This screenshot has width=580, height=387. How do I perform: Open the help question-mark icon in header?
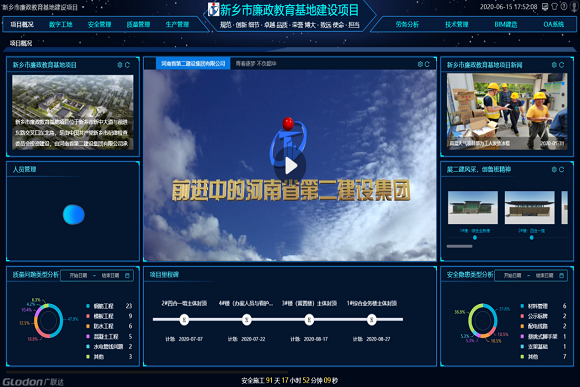tap(564, 7)
